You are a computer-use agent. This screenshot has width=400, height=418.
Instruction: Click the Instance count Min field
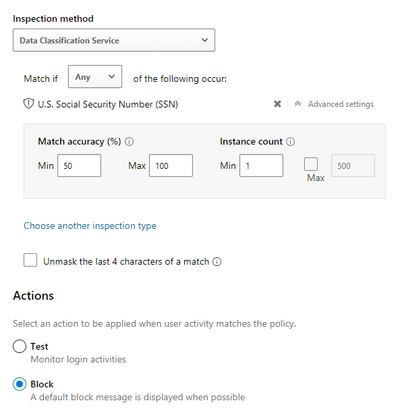(x=261, y=166)
